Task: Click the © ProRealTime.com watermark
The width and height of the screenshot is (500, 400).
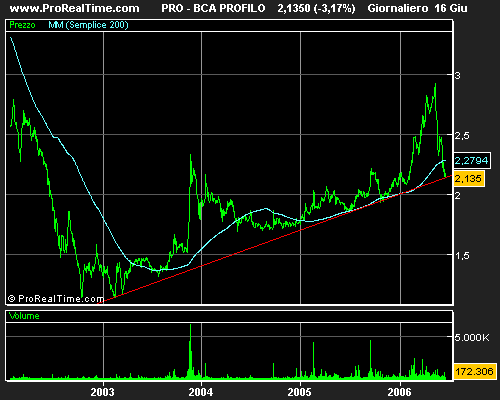Action: click(x=56, y=299)
